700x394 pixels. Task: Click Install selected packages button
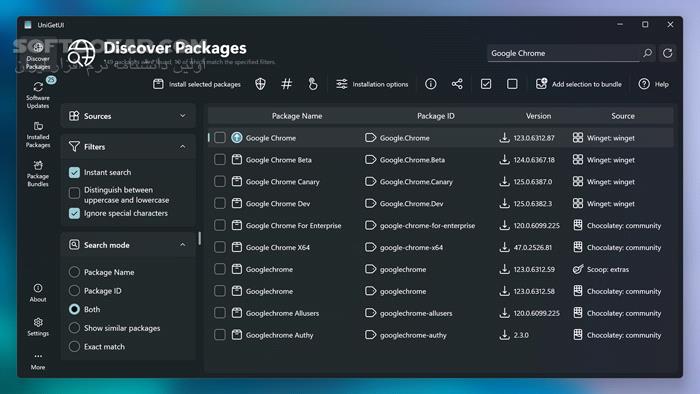(x=197, y=84)
